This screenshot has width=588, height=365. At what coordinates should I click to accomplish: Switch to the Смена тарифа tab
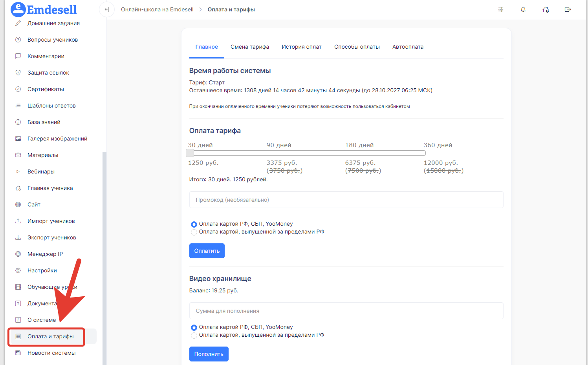(250, 47)
